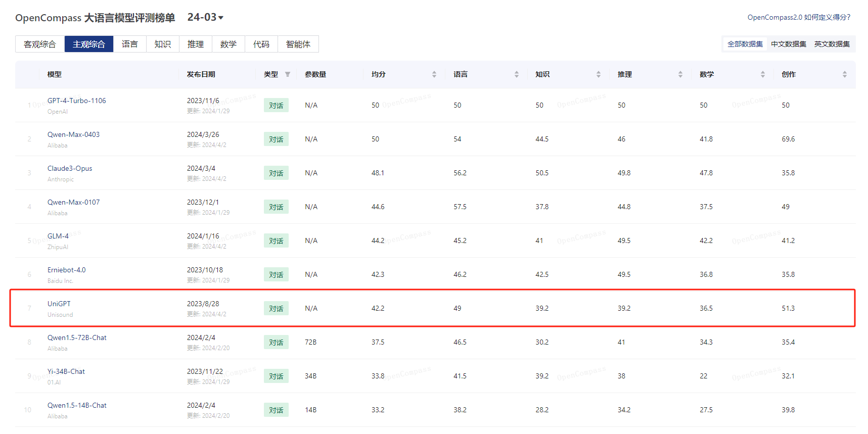
Task: Switch to 客观综合 tab
Action: click(40, 44)
